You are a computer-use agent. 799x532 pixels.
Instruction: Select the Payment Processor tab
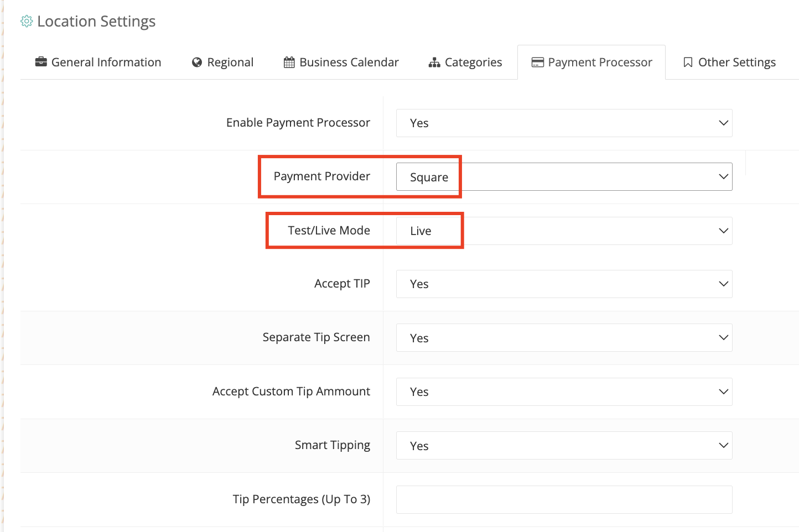pyautogui.click(x=592, y=62)
